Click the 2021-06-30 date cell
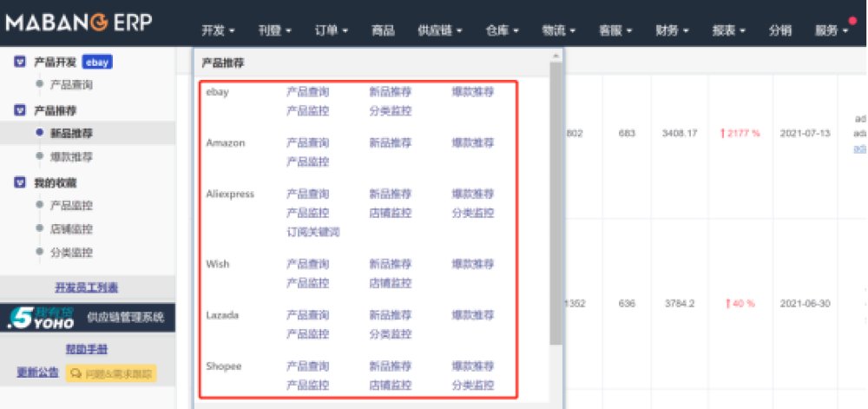This screenshot has width=868, height=409. 805,304
